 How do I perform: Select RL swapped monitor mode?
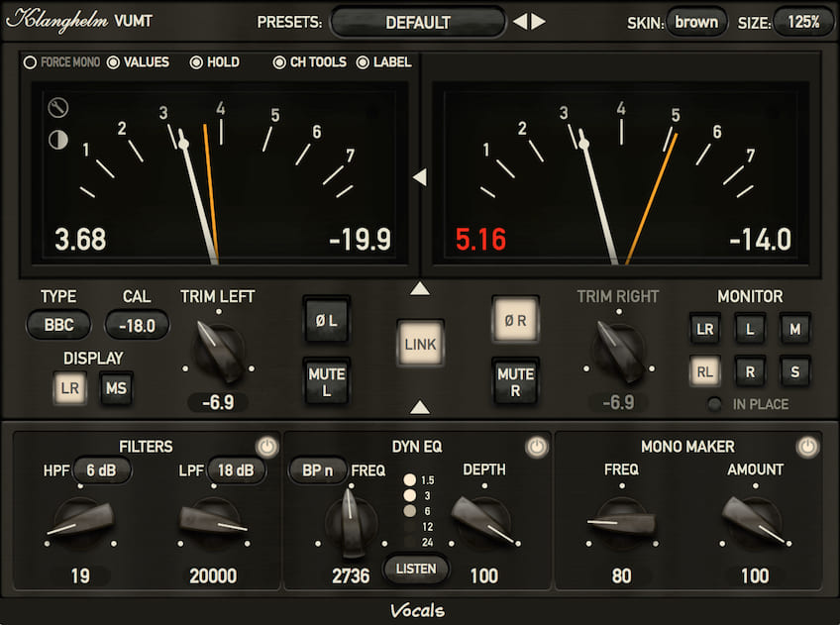pyautogui.click(x=704, y=371)
